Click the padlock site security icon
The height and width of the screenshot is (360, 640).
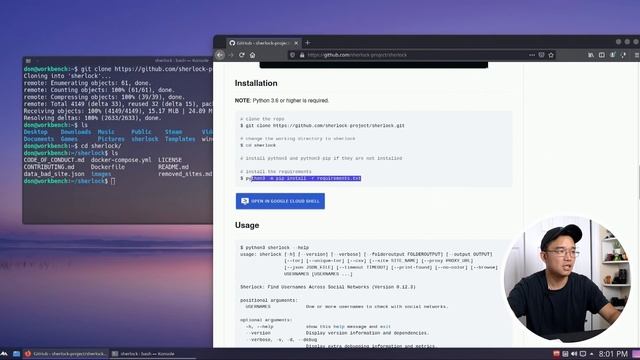(302, 55)
